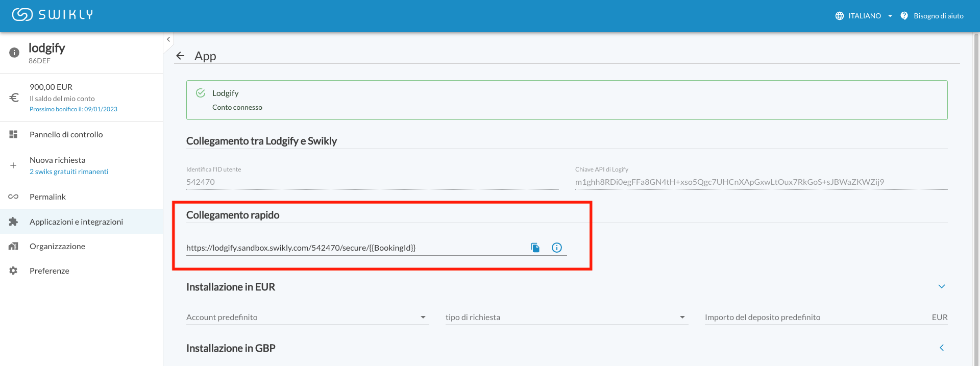Viewport: 980px width, 366px height.
Task: Click the plus icon for new request
Action: (13, 165)
